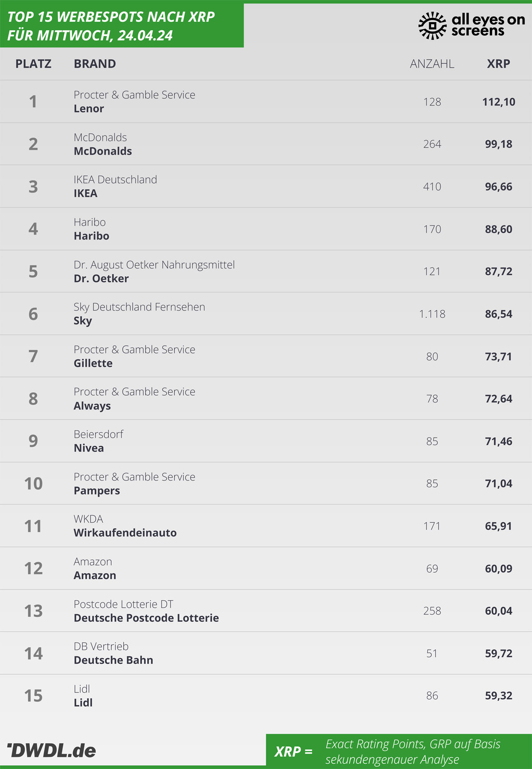532x769 pixels.
Task: Click the all eyes on screens eye logo
Action: pyautogui.click(x=432, y=26)
